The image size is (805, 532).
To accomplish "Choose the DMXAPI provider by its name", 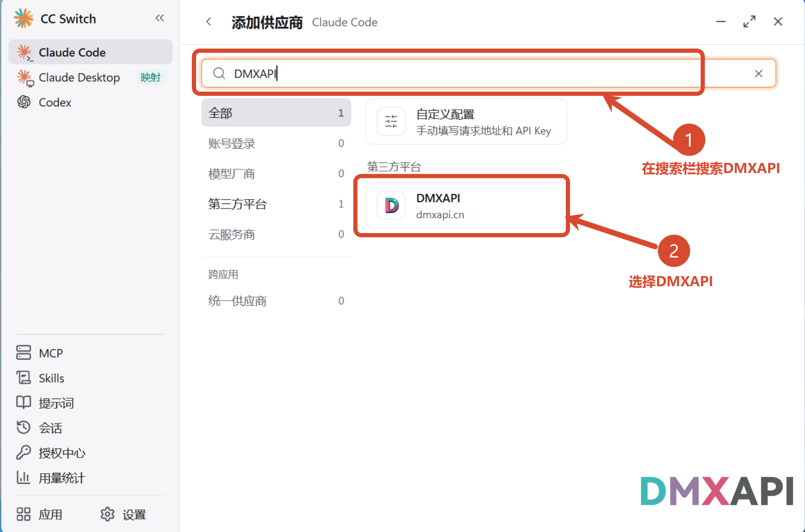I will (x=438, y=198).
